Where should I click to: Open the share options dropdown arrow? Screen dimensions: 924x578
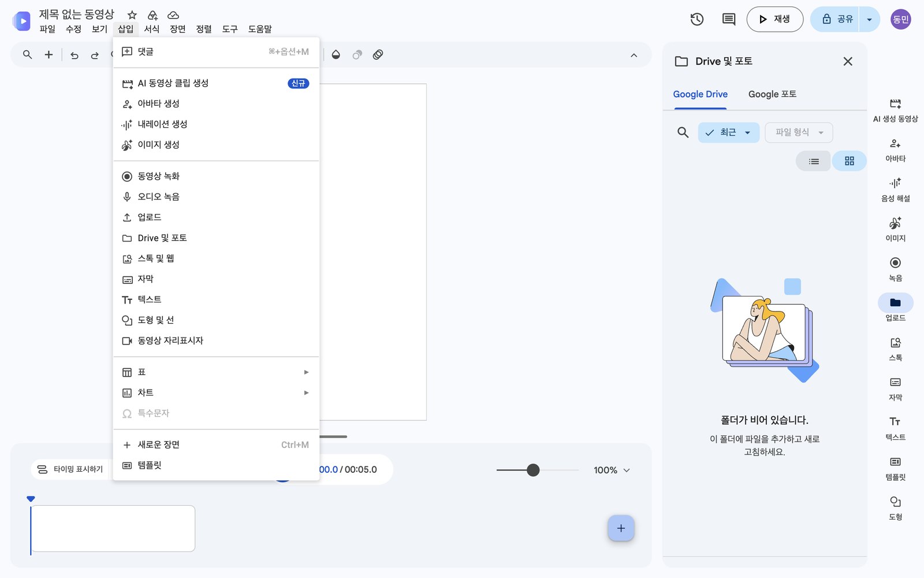(869, 19)
